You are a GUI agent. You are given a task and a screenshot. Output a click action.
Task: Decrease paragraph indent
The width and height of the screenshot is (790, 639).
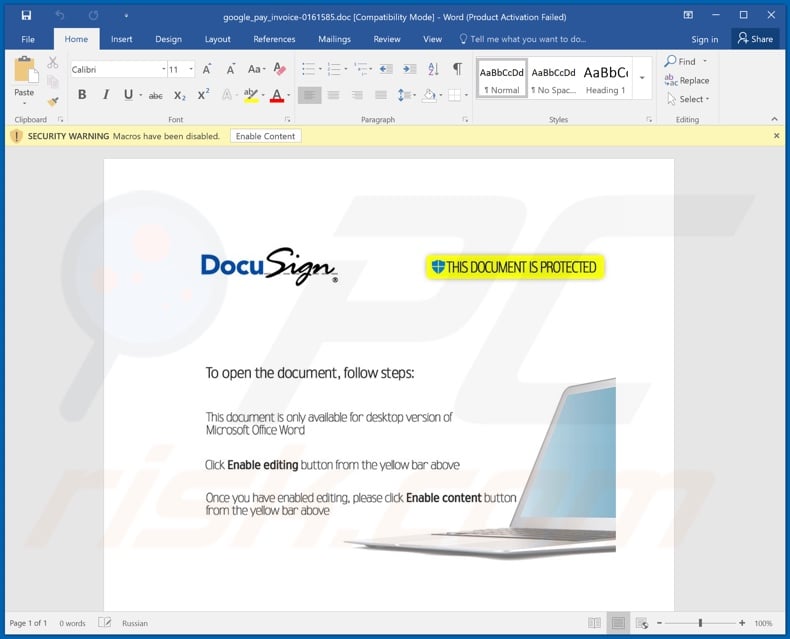386,69
